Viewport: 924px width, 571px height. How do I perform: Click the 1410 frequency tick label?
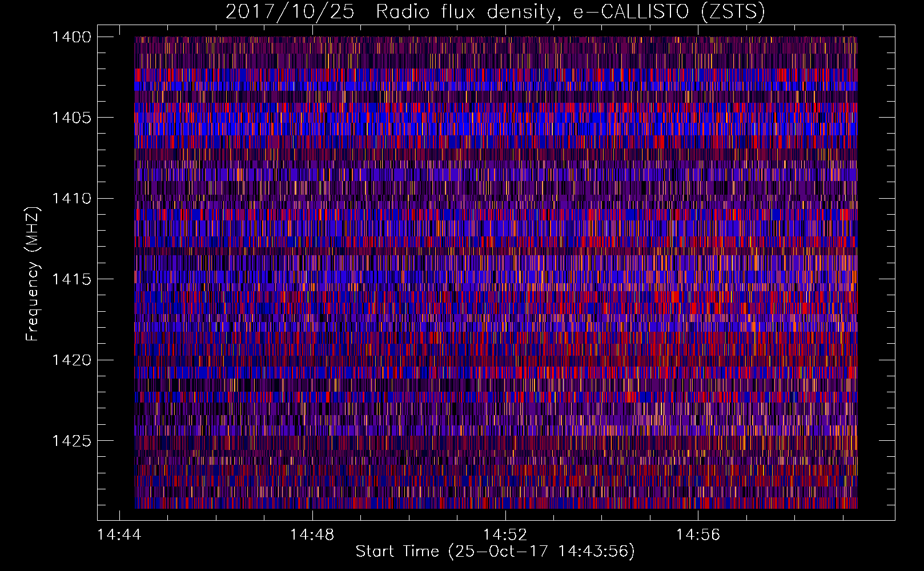[71, 199]
